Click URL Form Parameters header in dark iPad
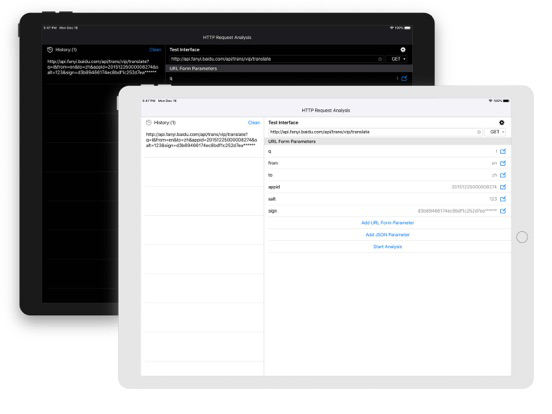This screenshot has width=552, height=414. point(193,69)
